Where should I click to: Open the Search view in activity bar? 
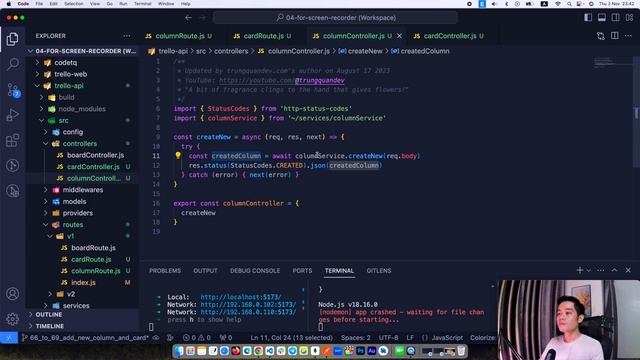12,64
